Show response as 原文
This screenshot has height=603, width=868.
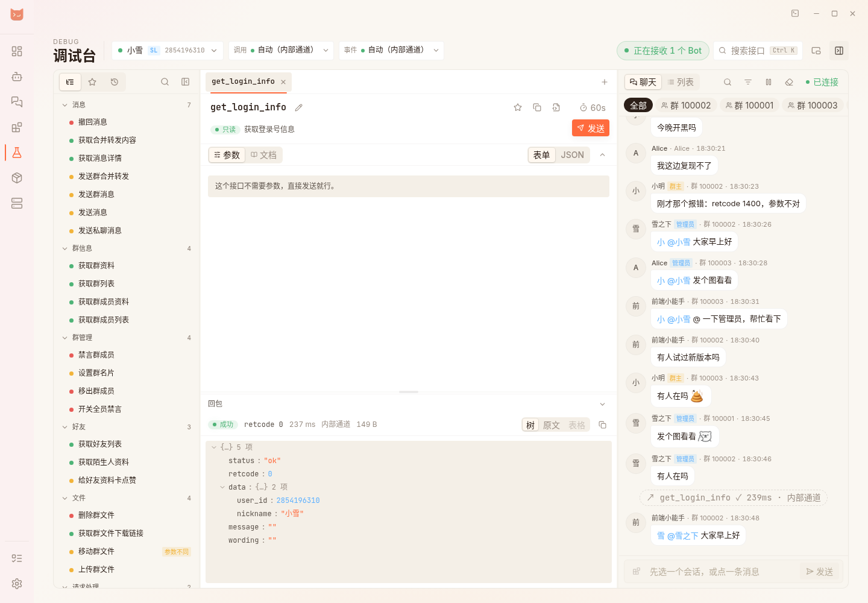click(x=552, y=425)
